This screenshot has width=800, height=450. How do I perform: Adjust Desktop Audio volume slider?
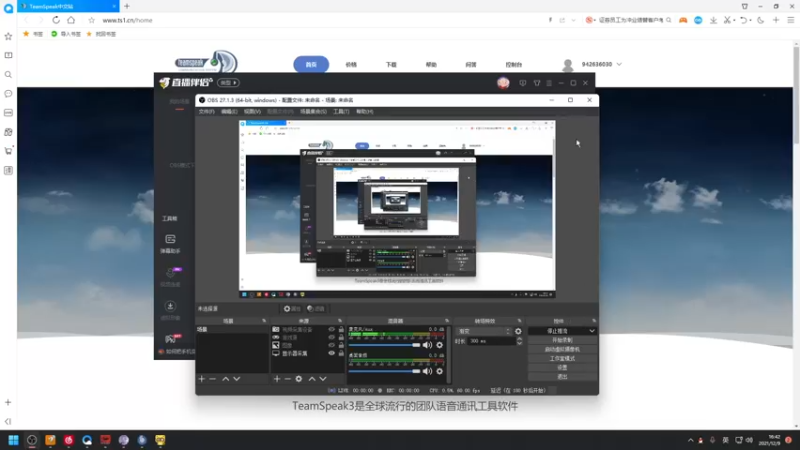tap(384, 371)
